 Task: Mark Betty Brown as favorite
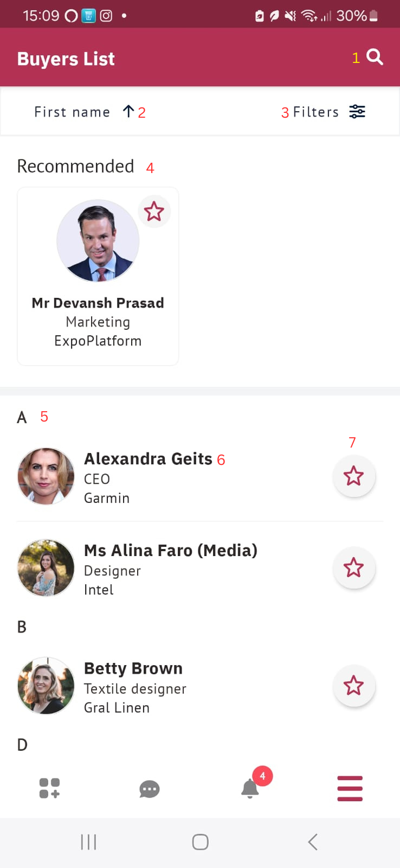coord(353,686)
